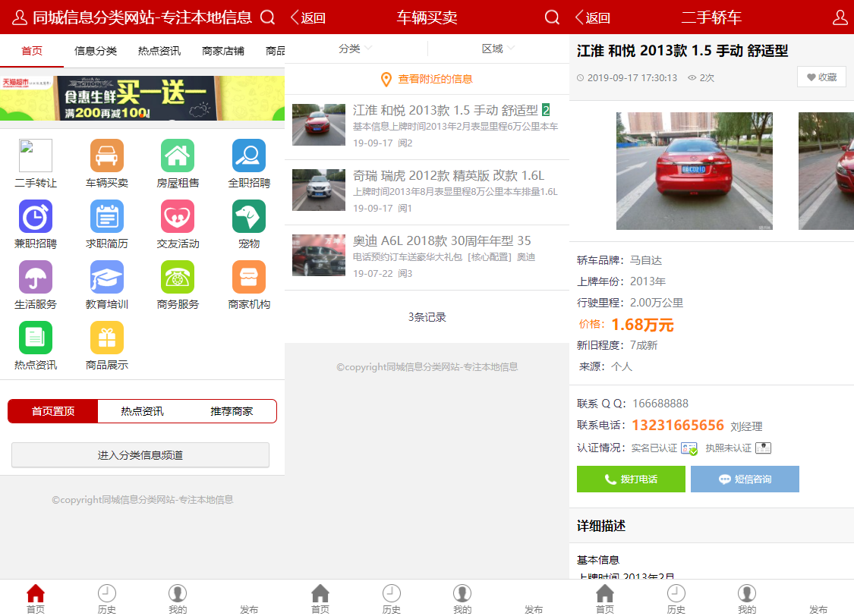Select 热点资讯 segment beside 首页置顶
The width and height of the screenshot is (854, 616).
(x=142, y=411)
